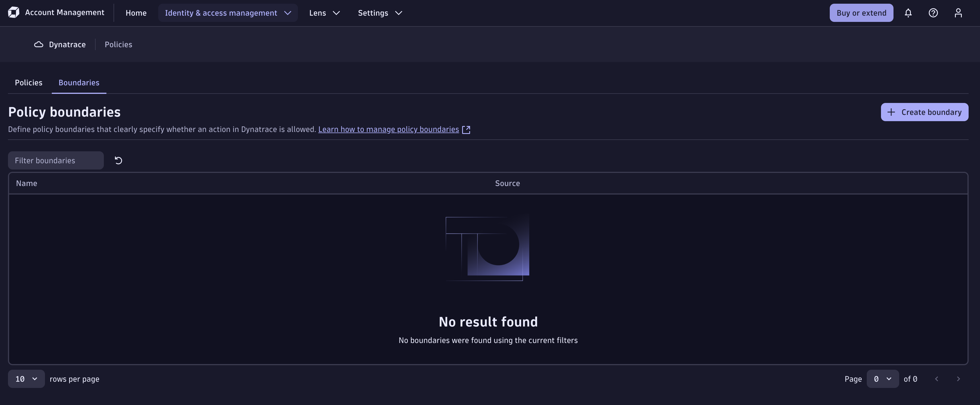Image resolution: width=980 pixels, height=405 pixels.
Task: Open the user profile icon
Action: pyautogui.click(x=958, y=13)
